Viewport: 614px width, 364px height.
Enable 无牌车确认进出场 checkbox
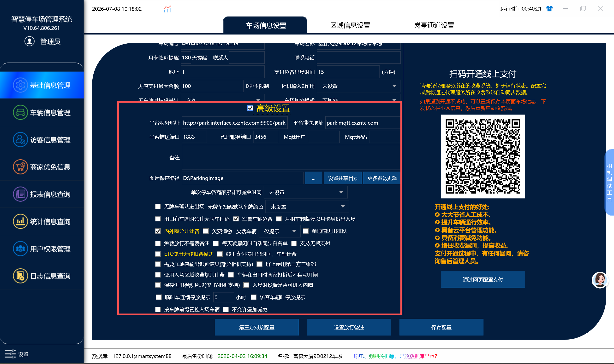pos(158,206)
